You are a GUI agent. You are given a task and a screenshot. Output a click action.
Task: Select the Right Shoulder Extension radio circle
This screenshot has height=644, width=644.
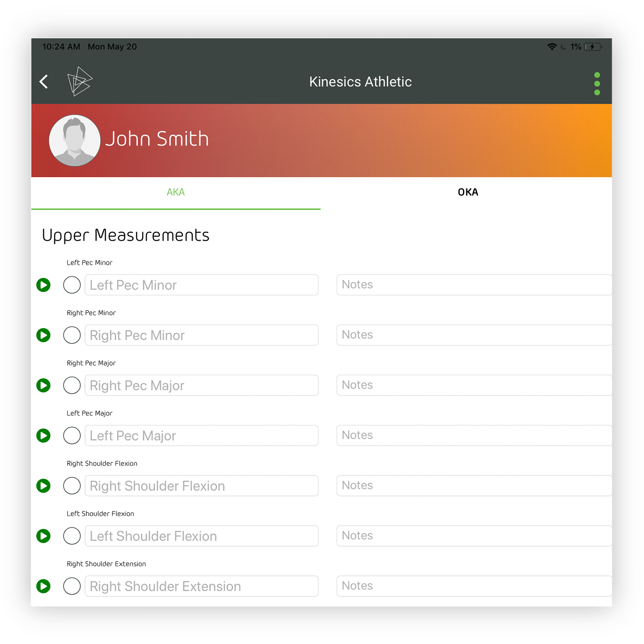pyautogui.click(x=72, y=586)
